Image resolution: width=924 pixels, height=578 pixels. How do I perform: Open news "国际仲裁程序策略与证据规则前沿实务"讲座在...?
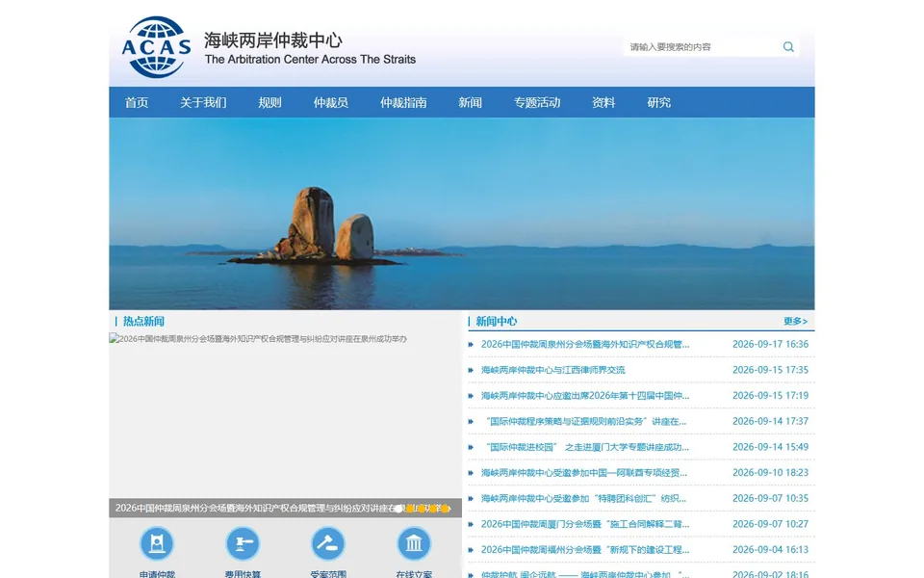[584, 422]
